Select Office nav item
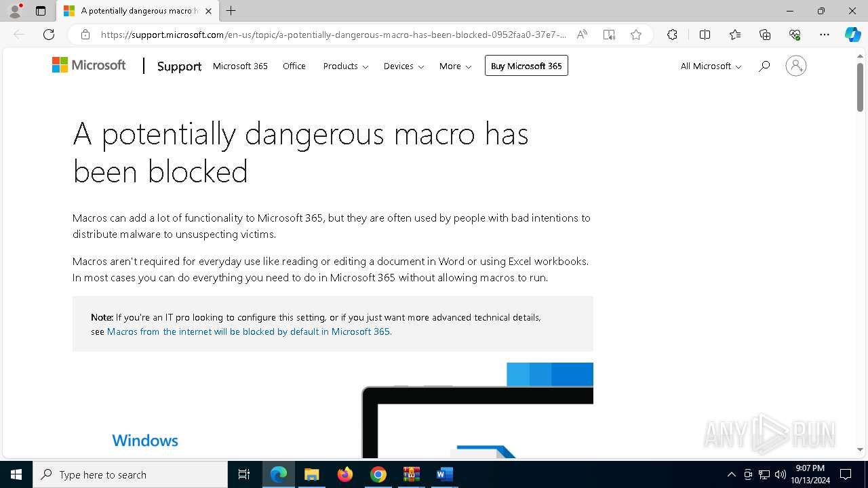This screenshot has width=868, height=488. point(294,66)
